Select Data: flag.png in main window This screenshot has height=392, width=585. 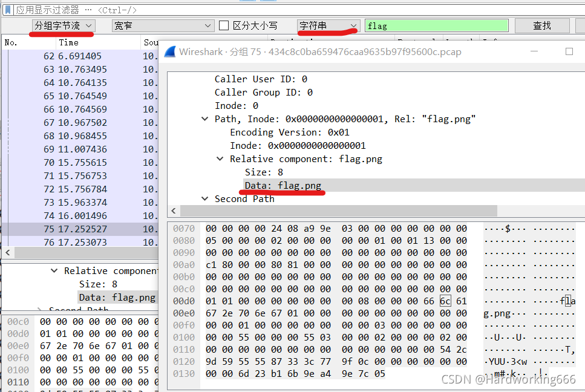click(x=117, y=298)
